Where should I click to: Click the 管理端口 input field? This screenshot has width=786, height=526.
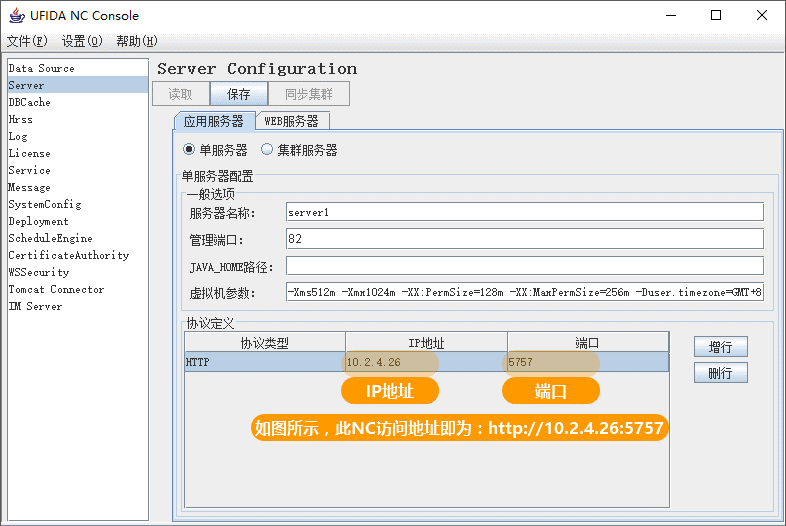[524, 239]
